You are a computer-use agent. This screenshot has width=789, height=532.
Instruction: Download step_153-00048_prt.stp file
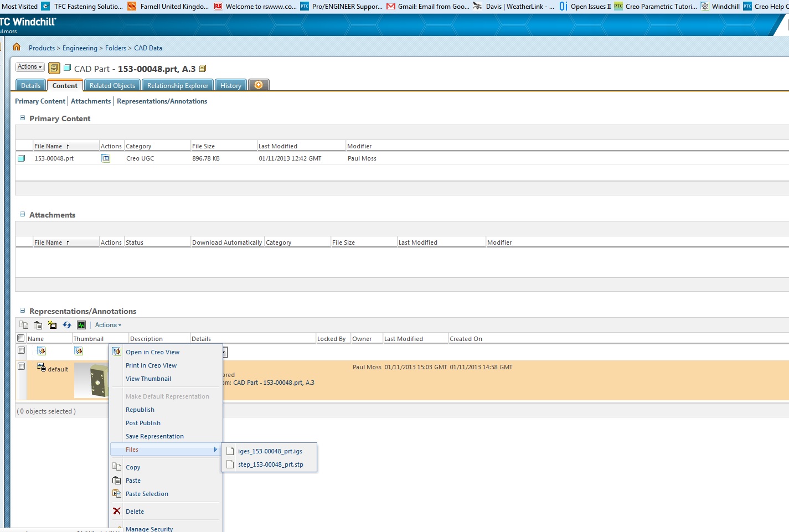pyautogui.click(x=271, y=464)
